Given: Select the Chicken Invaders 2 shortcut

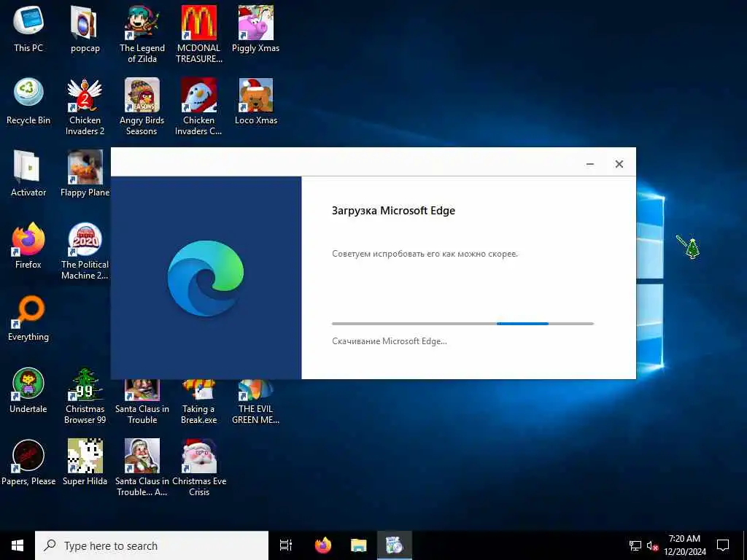Looking at the screenshot, I should click(85, 106).
